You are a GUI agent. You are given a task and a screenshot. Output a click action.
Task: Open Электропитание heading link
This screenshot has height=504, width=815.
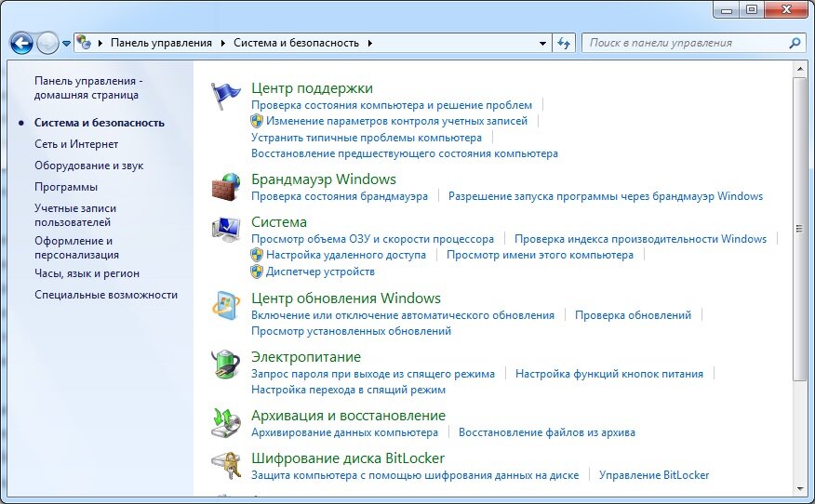(305, 357)
